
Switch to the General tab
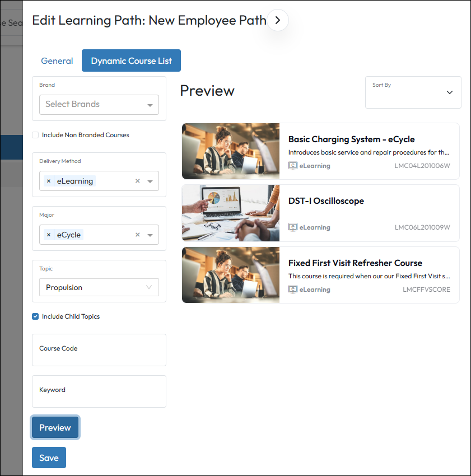tap(57, 60)
